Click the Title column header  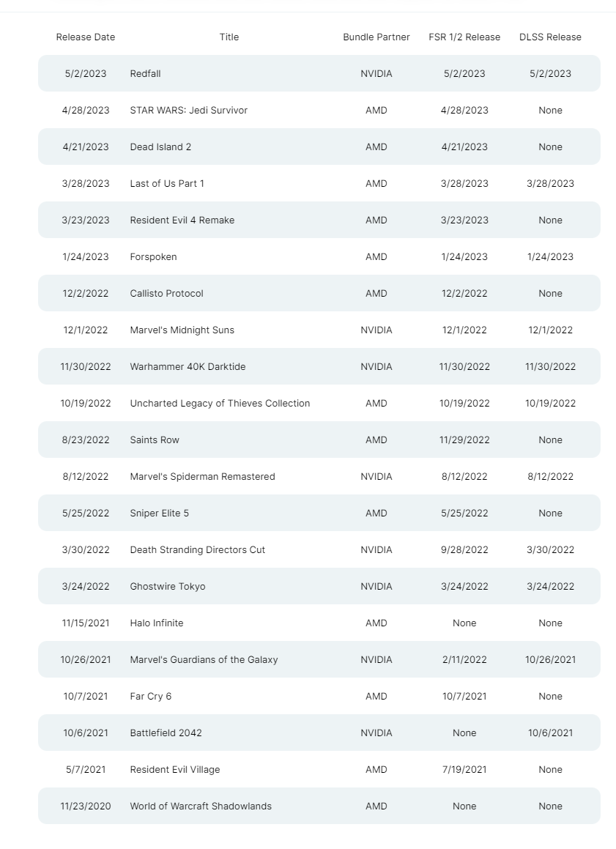[229, 37]
